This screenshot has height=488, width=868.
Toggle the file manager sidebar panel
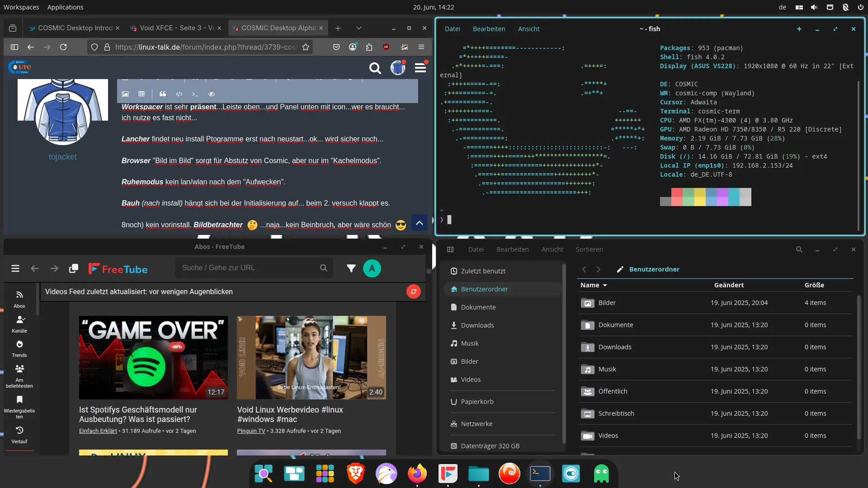450,249
